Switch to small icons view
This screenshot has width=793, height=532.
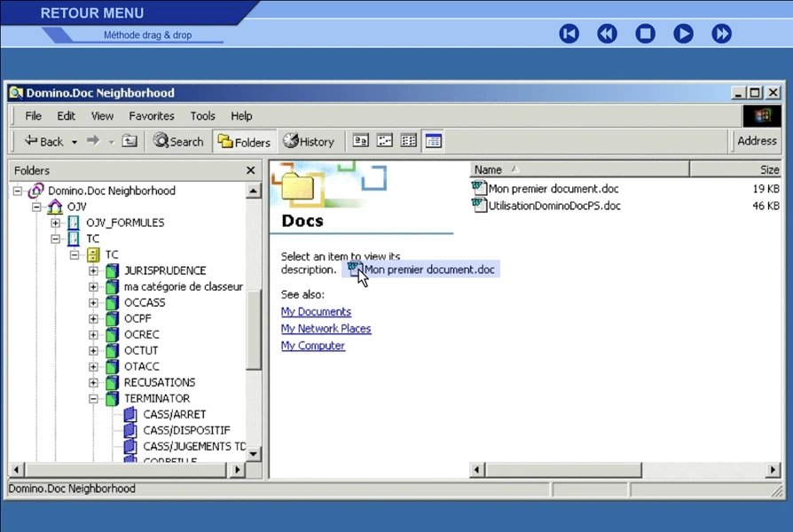pos(384,141)
